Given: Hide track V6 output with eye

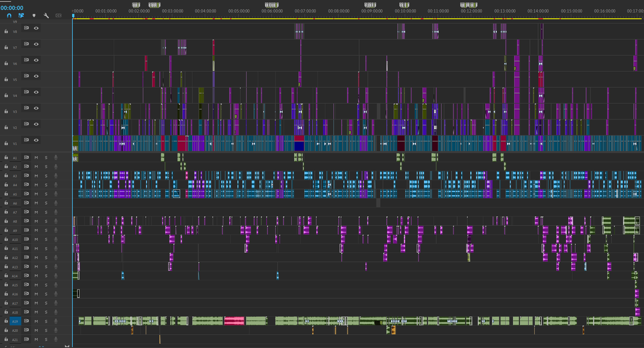Looking at the screenshot, I should click(x=36, y=60).
